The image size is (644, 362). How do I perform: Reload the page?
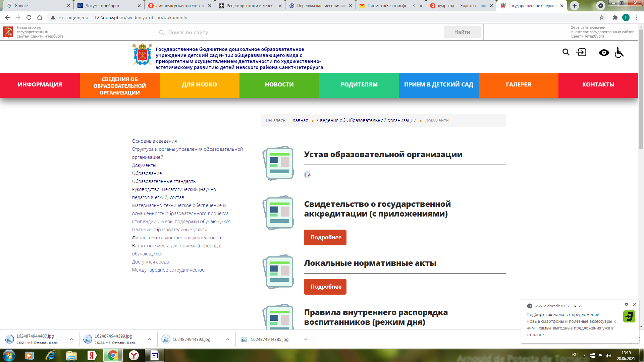(29, 17)
